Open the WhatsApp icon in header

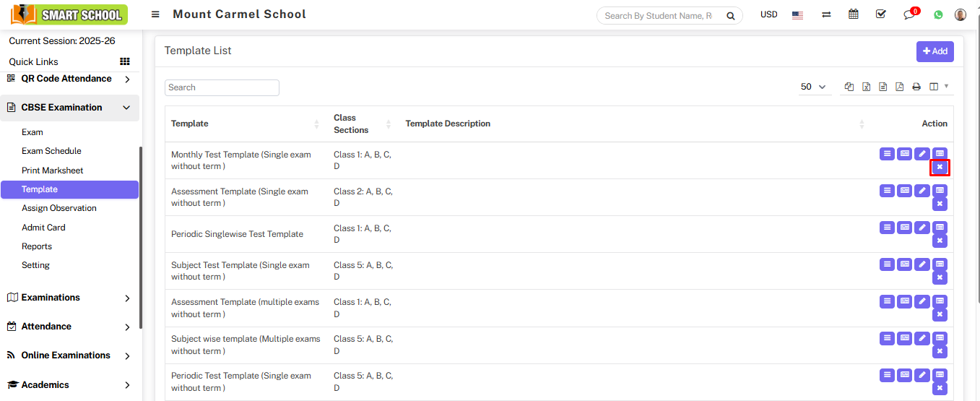tap(938, 14)
